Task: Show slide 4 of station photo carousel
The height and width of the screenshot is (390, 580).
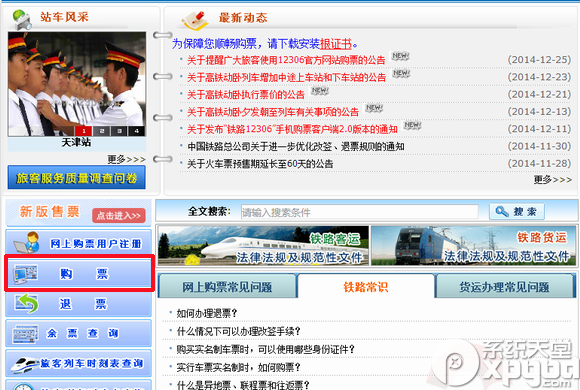Action: (x=136, y=131)
